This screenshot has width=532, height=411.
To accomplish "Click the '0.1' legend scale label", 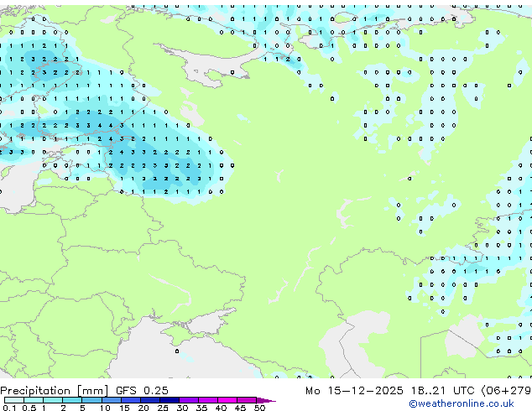I will coord(9,408).
